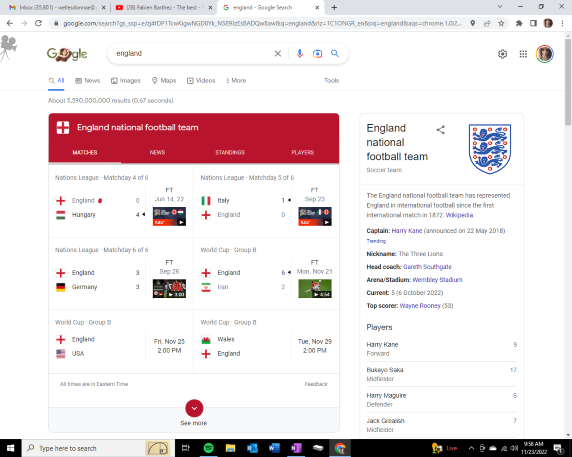Reload the page with the refresh icon
572x457 pixels.
pyautogui.click(x=38, y=23)
